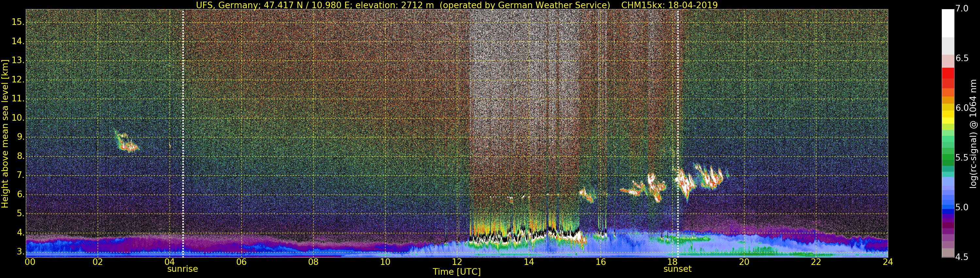Click the white segment at the top of the colorbar
The height and width of the screenshot is (278, 980).
tap(948, 23)
